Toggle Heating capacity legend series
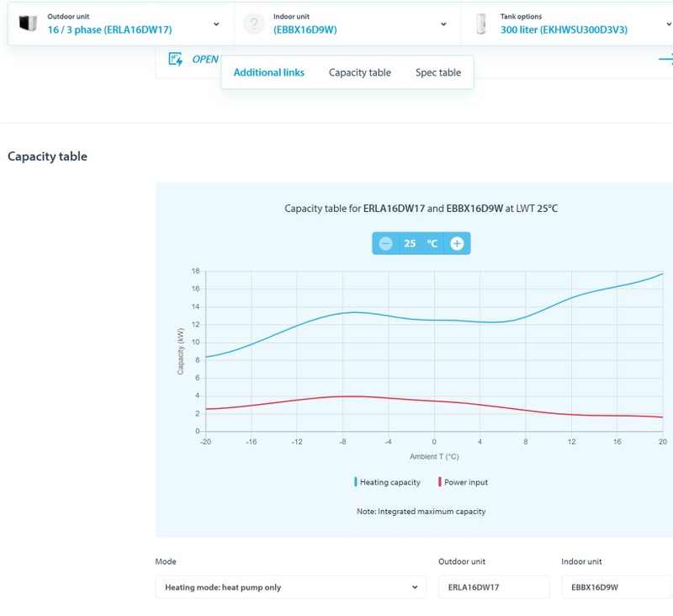Screen dimensions: 673x616 [x=387, y=482]
